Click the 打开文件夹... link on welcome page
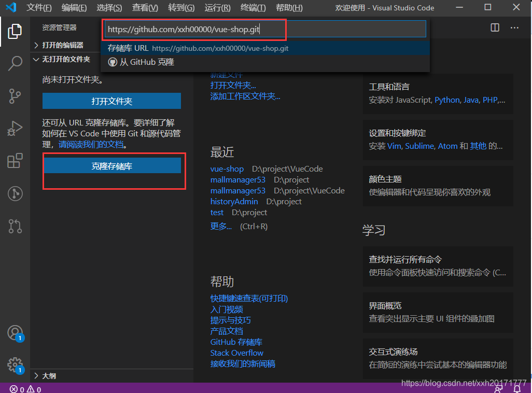The width and height of the screenshot is (532, 393). click(x=233, y=85)
